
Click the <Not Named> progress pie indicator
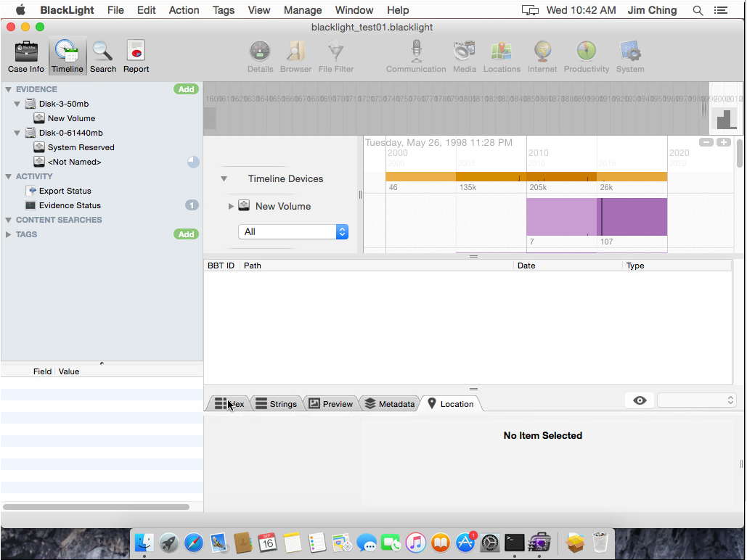click(x=193, y=162)
